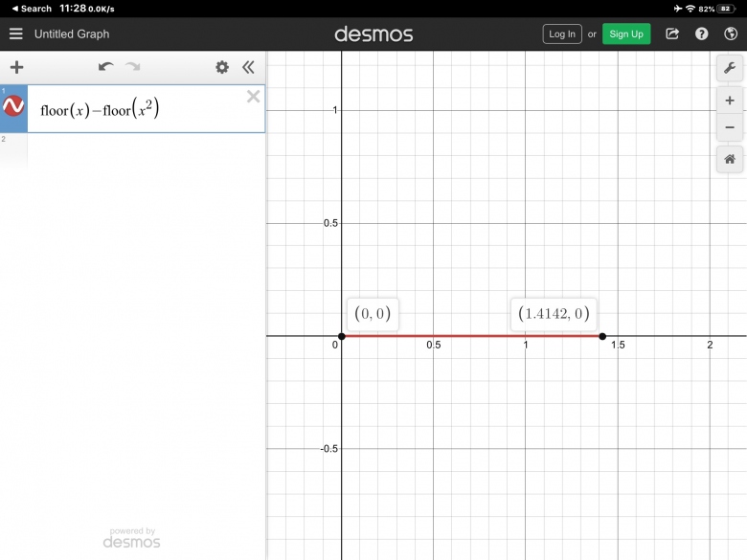Toggle visibility of expression 1 graph
The height and width of the screenshot is (560, 747).
(x=13, y=107)
